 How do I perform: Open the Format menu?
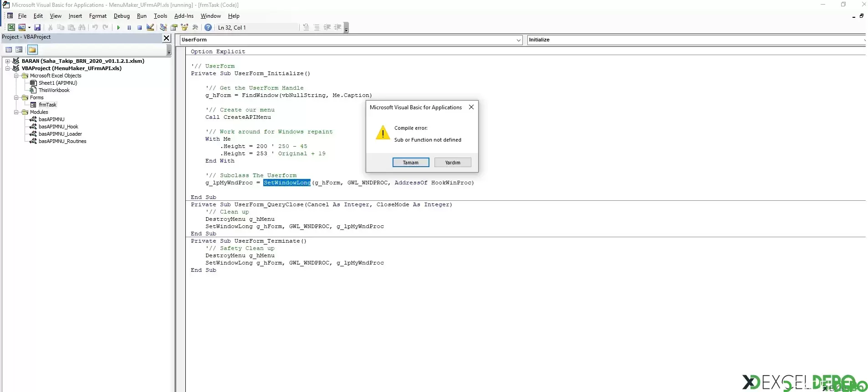pyautogui.click(x=98, y=16)
